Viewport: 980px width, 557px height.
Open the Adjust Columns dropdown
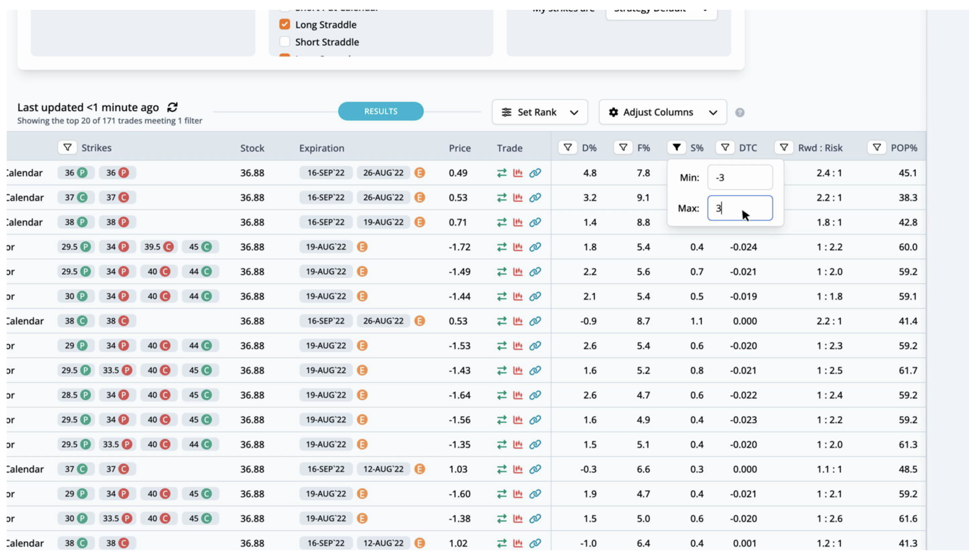point(662,113)
